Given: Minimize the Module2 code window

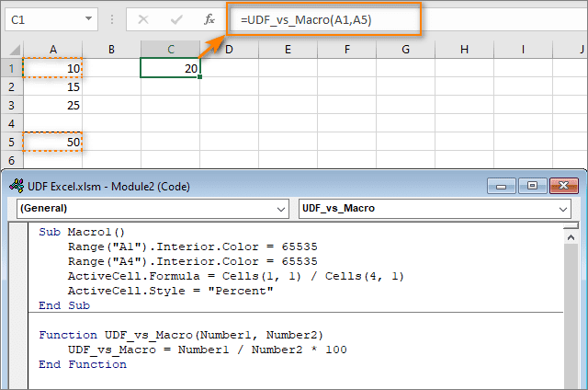Looking at the screenshot, I should 502,186.
